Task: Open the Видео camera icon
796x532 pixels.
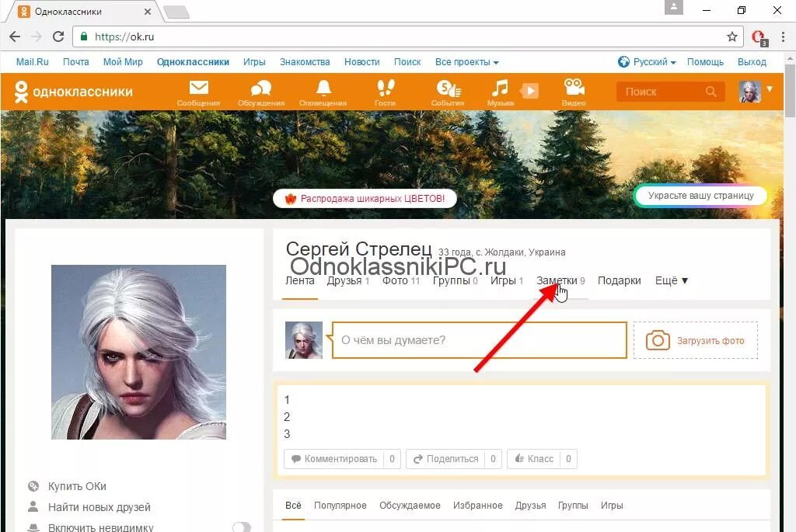Action: click(x=574, y=92)
